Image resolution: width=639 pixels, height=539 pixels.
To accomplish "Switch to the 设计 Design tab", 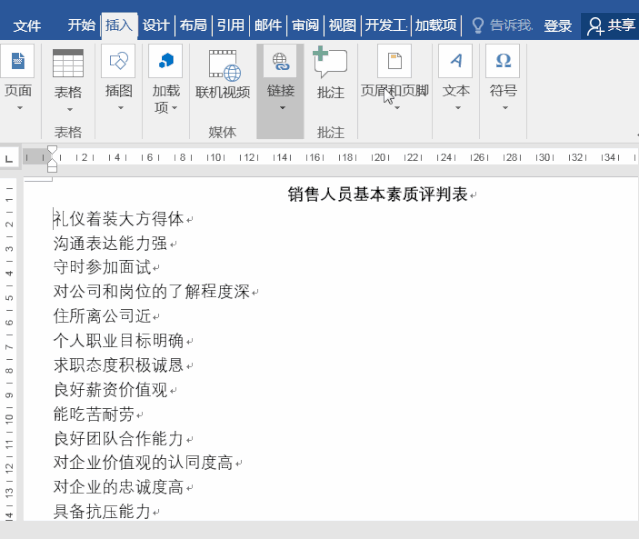I will [x=156, y=26].
